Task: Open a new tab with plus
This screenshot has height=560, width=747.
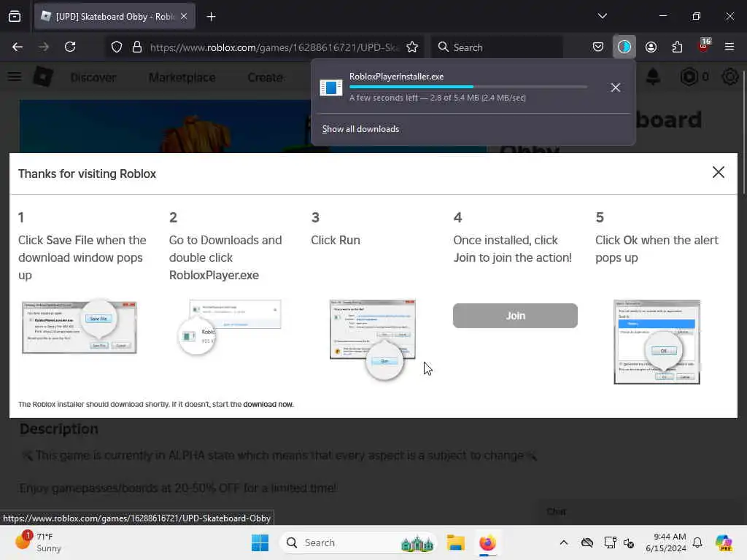Action: (x=211, y=17)
